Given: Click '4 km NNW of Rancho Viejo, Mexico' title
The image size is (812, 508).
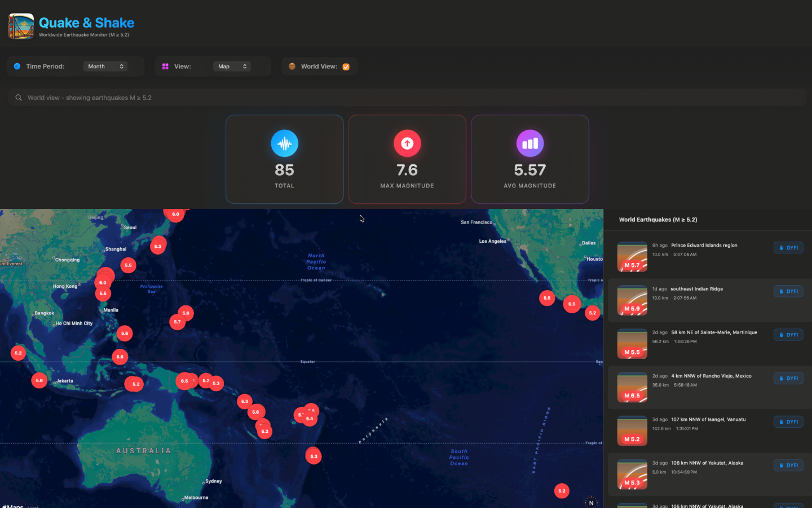Looking at the screenshot, I should [x=711, y=376].
